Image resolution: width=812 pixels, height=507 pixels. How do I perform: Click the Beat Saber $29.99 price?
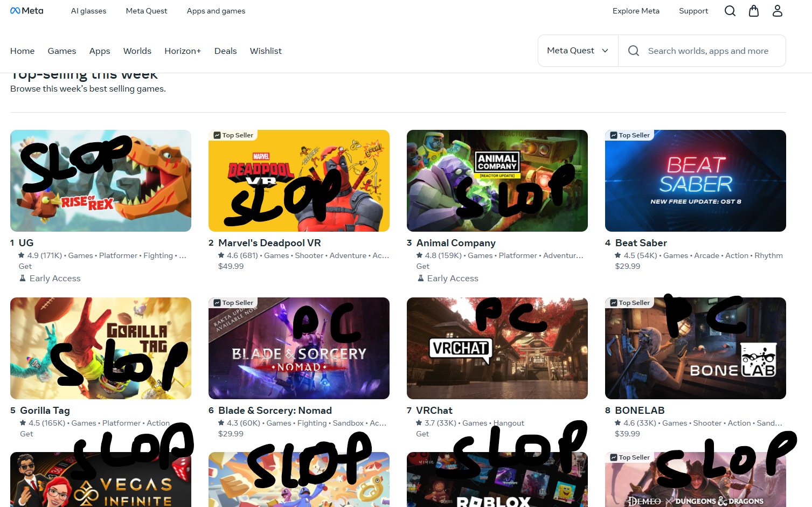pos(628,266)
